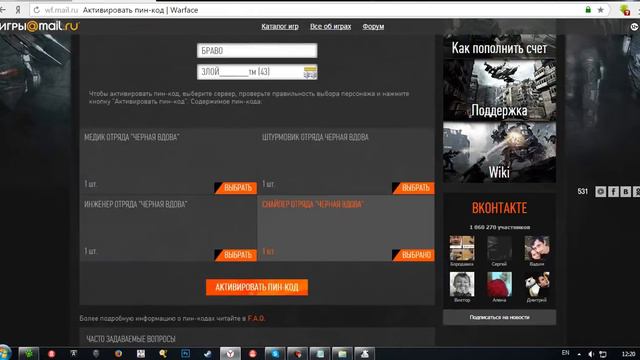The height and width of the screenshot is (360, 640).
Task: Click the Активировать пин-код button
Action: (257, 287)
